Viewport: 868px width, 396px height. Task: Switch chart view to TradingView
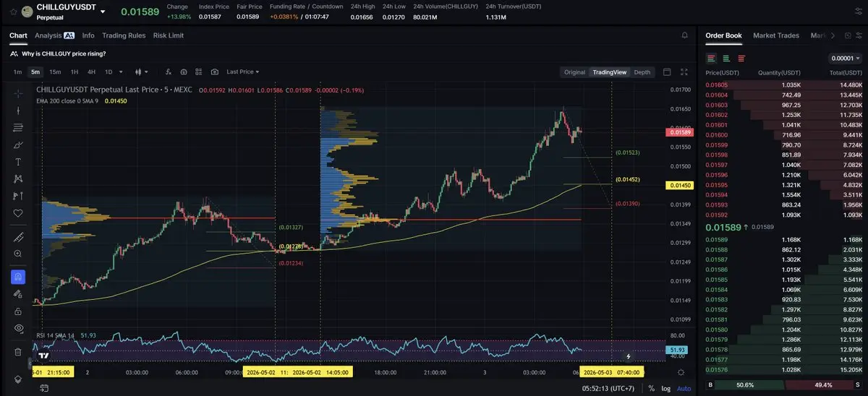tap(610, 72)
